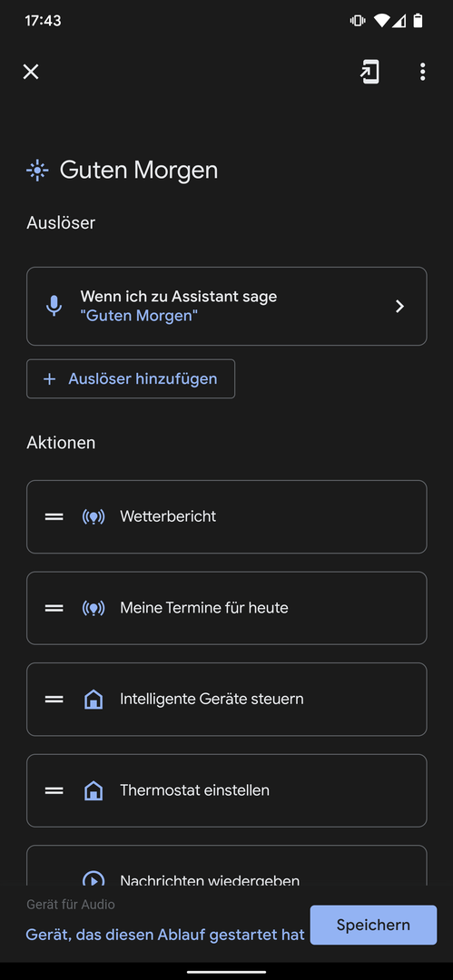Tap the add-to-home-screen shortcut icon
Screen dimensions: 453x980
click(369, 72)
